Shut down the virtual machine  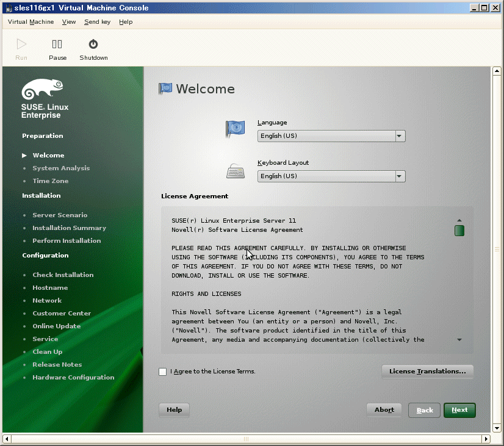coord(93,49)
